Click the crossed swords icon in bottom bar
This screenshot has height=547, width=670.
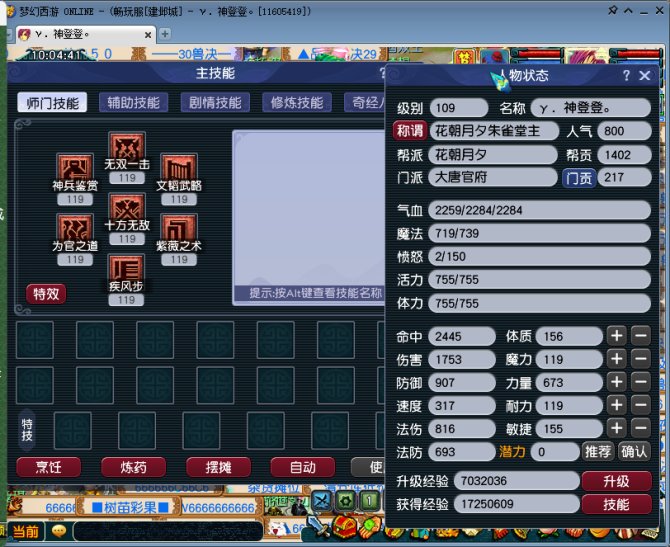point(321,501)
